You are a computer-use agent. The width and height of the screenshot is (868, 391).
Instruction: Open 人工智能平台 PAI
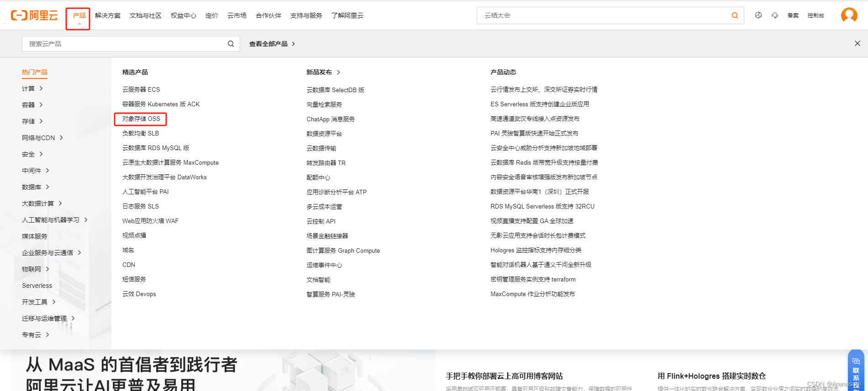pos(146,192)
